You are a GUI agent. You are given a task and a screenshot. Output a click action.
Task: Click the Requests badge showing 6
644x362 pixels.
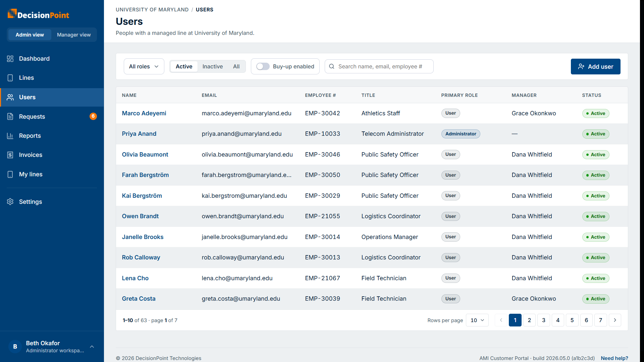[93, 116]
